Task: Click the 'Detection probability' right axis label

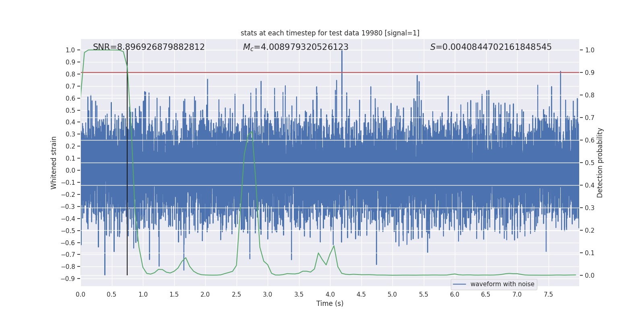Action: tap(600, 163)
